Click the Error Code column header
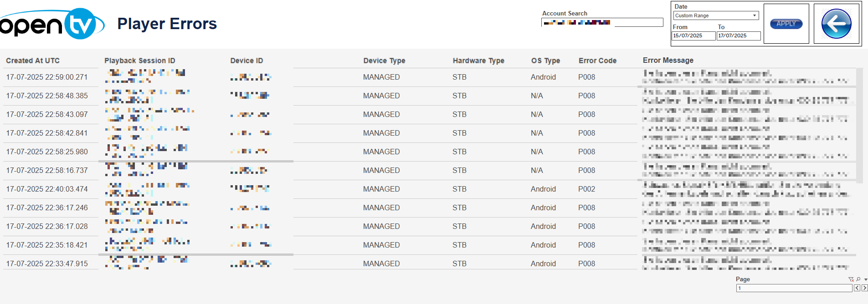This screenshot has height=304, width=868. click(x=597, y=61)
